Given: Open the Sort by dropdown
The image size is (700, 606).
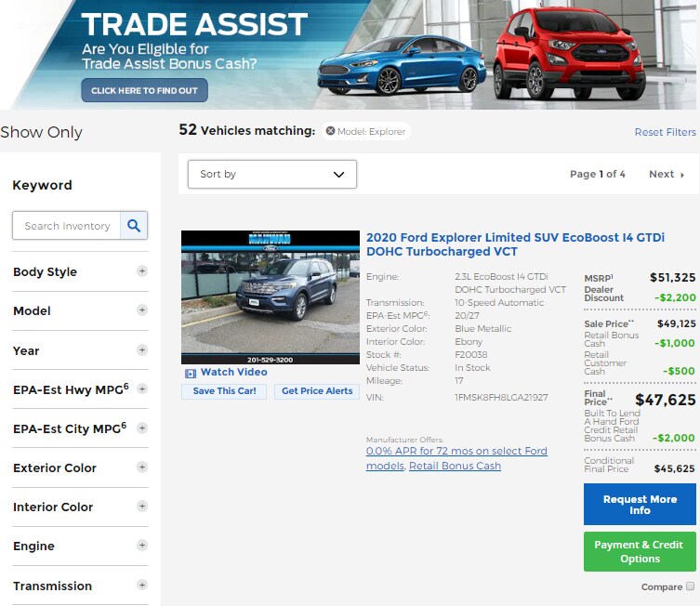Looking at the screenshot, I should click(271, 174).
